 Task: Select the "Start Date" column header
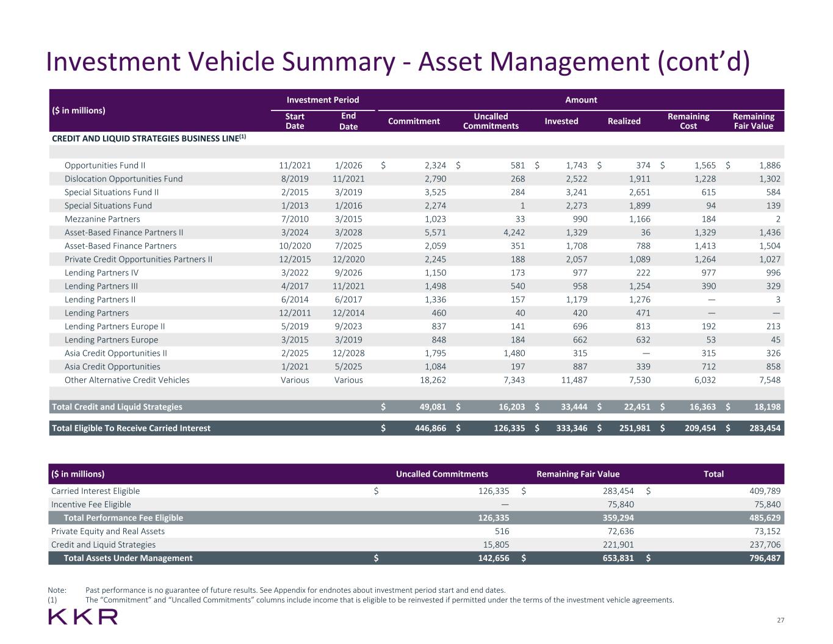pos(295,121)
